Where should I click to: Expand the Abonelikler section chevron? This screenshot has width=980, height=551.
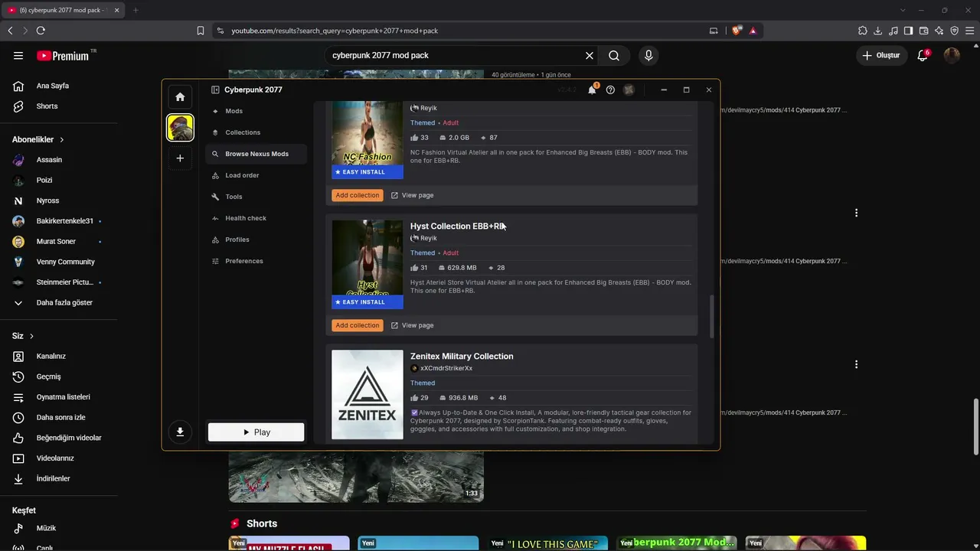(62, 140)
